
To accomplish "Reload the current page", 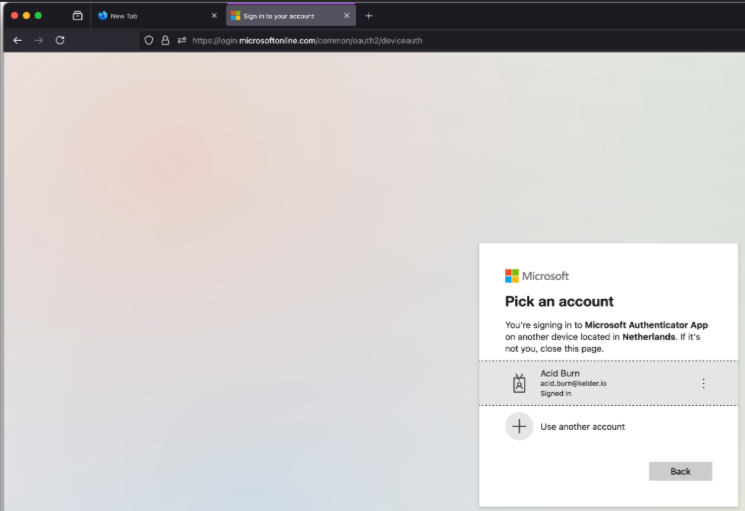I will tap(60, 40).
